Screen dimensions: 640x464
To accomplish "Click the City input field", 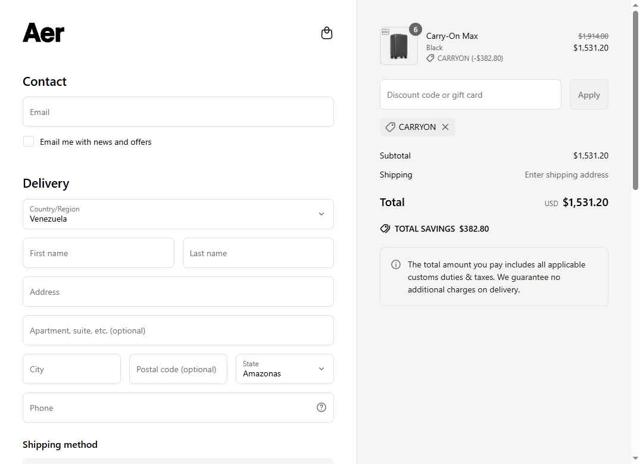I will tap(72, 369).
